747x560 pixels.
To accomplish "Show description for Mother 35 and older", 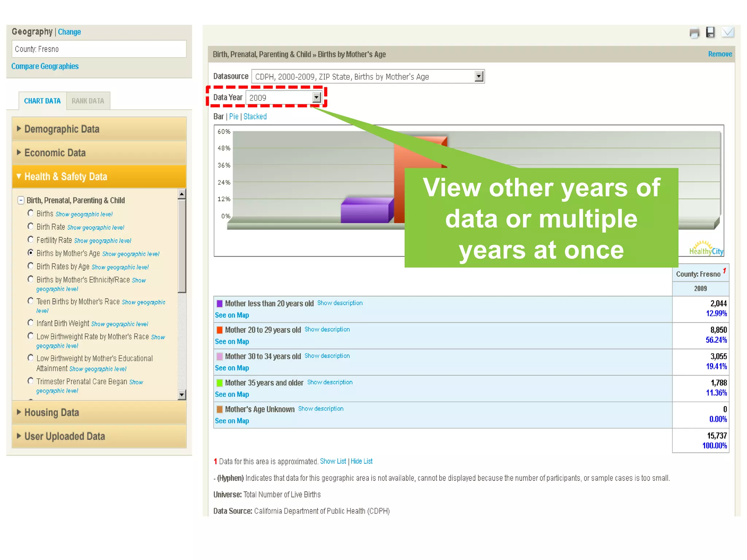I will [x=330, y=382].
